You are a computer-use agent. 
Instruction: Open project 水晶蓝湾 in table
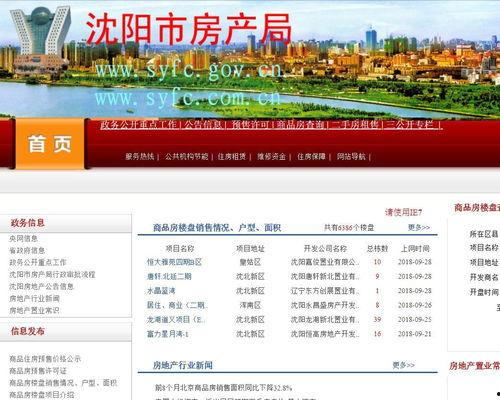coord(161,291)
